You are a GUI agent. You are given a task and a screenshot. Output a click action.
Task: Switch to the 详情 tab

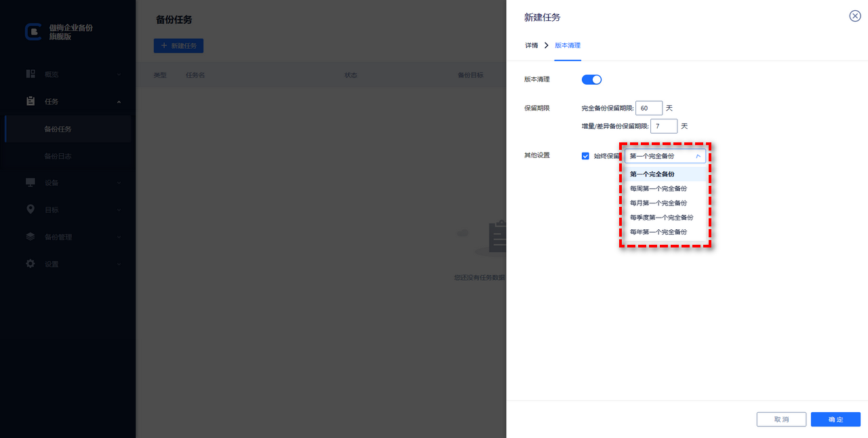pos(531,45)
